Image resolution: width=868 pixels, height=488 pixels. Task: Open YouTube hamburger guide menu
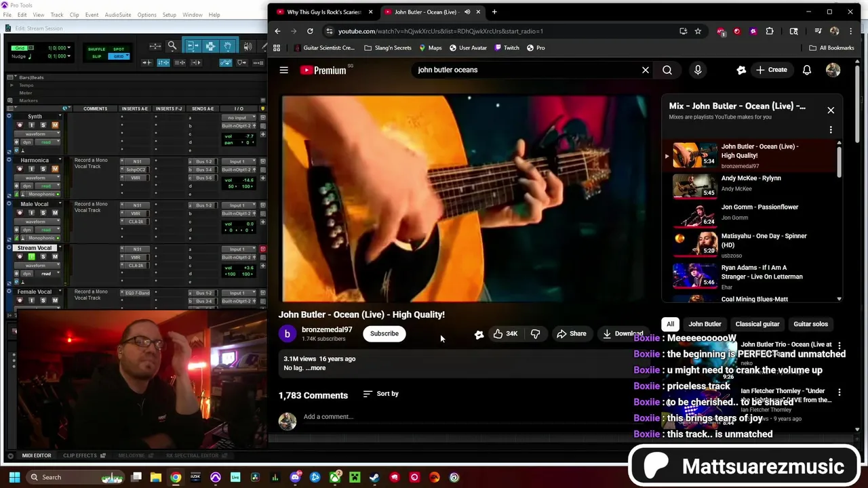284,70
